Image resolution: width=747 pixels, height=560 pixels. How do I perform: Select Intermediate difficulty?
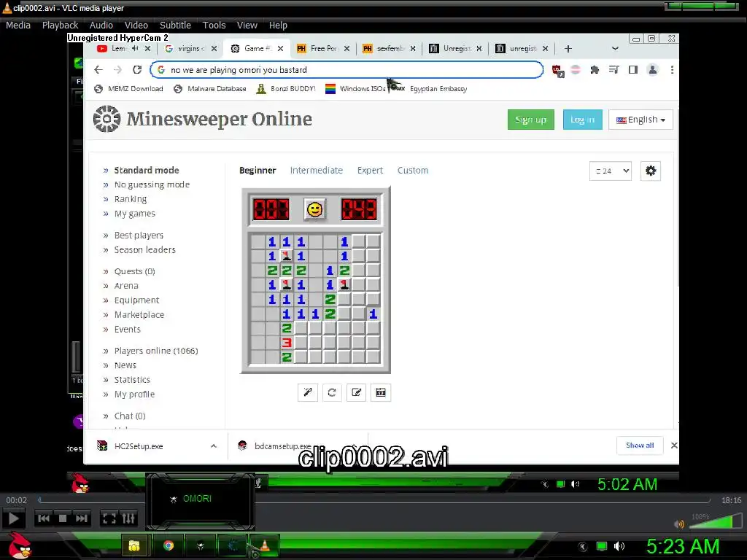pos(317,171)
